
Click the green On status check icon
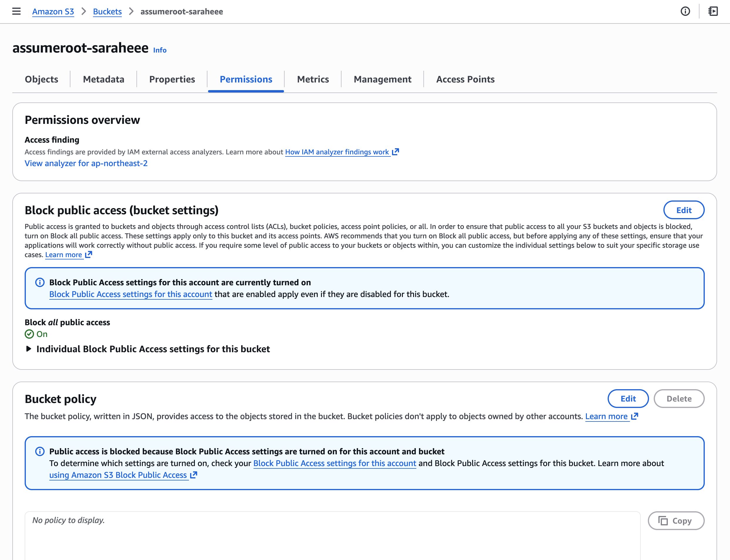tap(29, 334)
